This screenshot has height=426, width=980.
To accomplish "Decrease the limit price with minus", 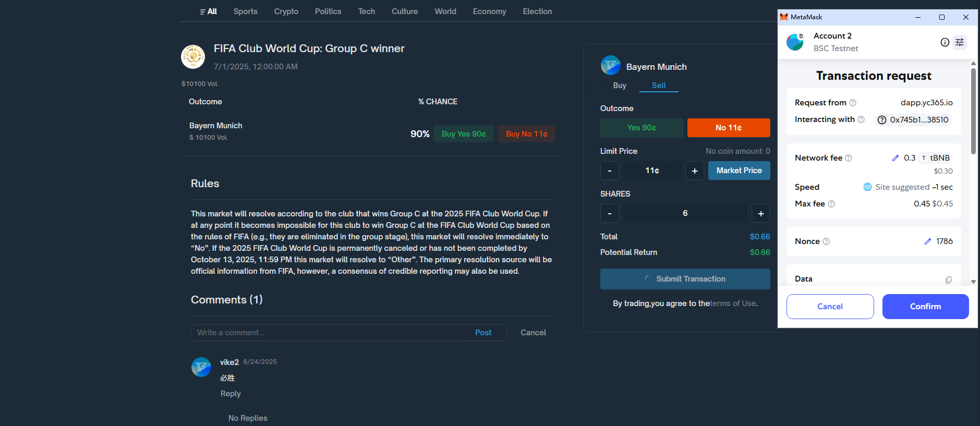I will [x=610, y=171].
